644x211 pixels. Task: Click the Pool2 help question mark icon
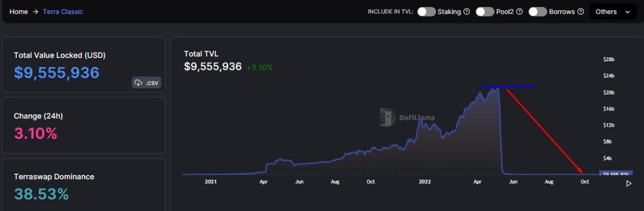coord(519,12)
